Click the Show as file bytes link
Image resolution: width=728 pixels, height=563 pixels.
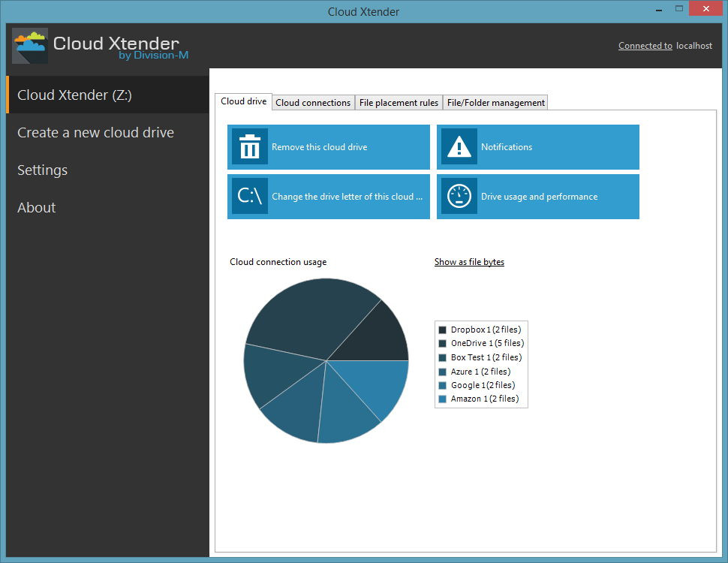469,262
